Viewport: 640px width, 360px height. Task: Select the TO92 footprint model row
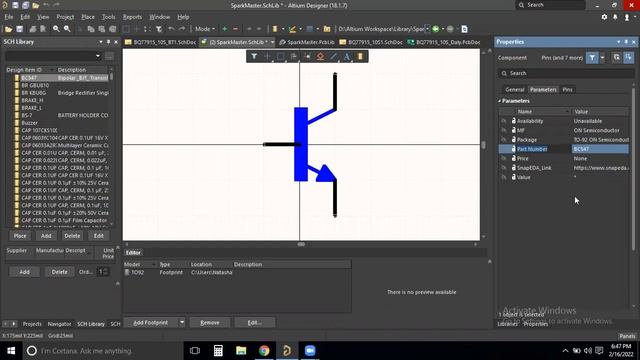coord(237,272)
